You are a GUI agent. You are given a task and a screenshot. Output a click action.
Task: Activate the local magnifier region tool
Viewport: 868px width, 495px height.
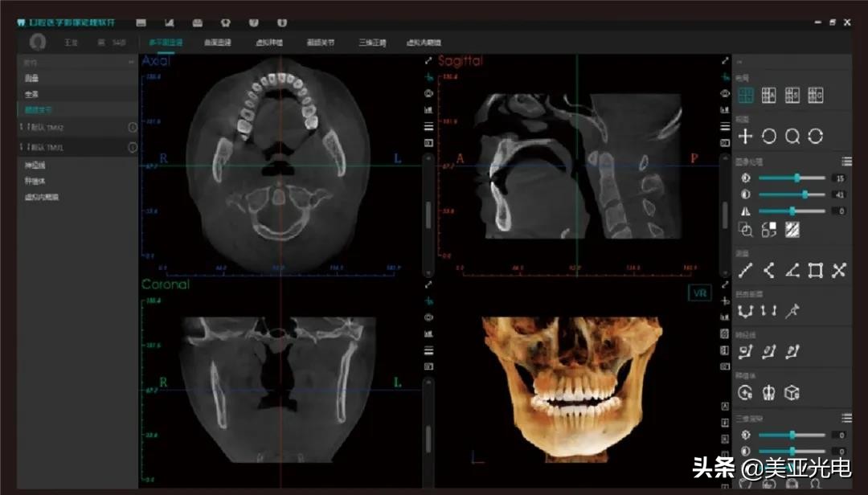coord(746,230)
